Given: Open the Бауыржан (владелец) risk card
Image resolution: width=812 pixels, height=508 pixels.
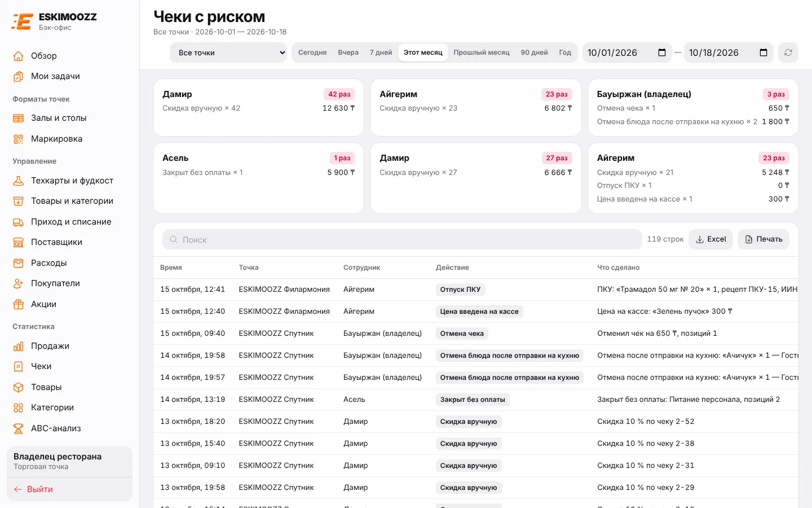Looking at the screenshot, I should (x=693, y=107).
